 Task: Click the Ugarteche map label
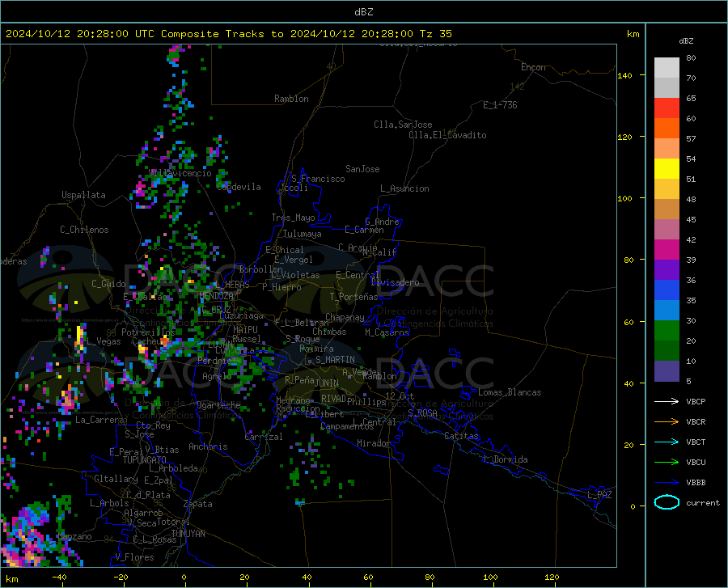(x=218, y=405)
